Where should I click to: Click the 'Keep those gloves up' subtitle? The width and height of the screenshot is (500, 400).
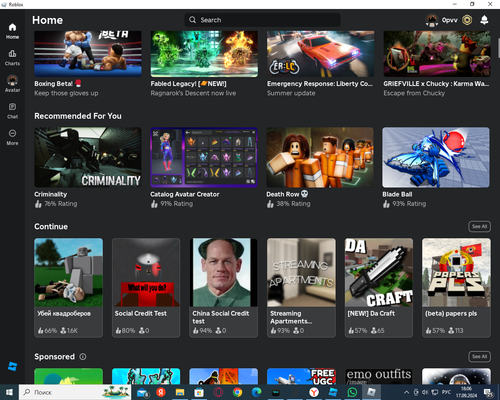click(x=66, y=93)
